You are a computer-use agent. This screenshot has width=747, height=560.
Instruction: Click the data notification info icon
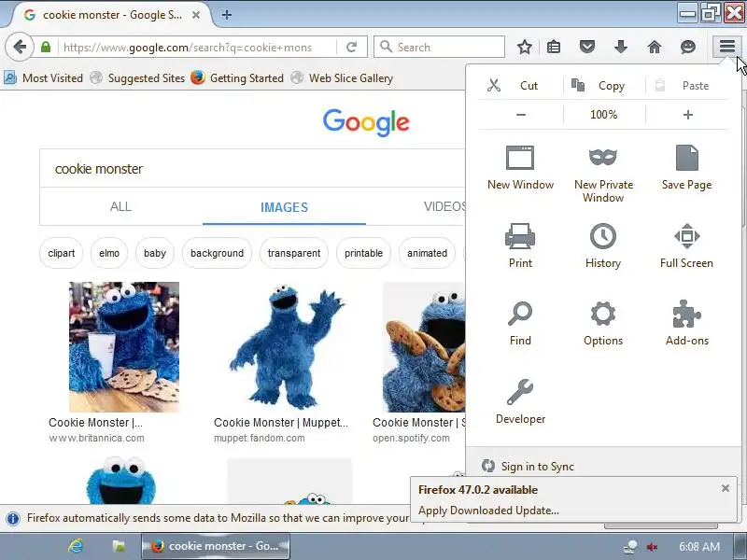point(13,518)
